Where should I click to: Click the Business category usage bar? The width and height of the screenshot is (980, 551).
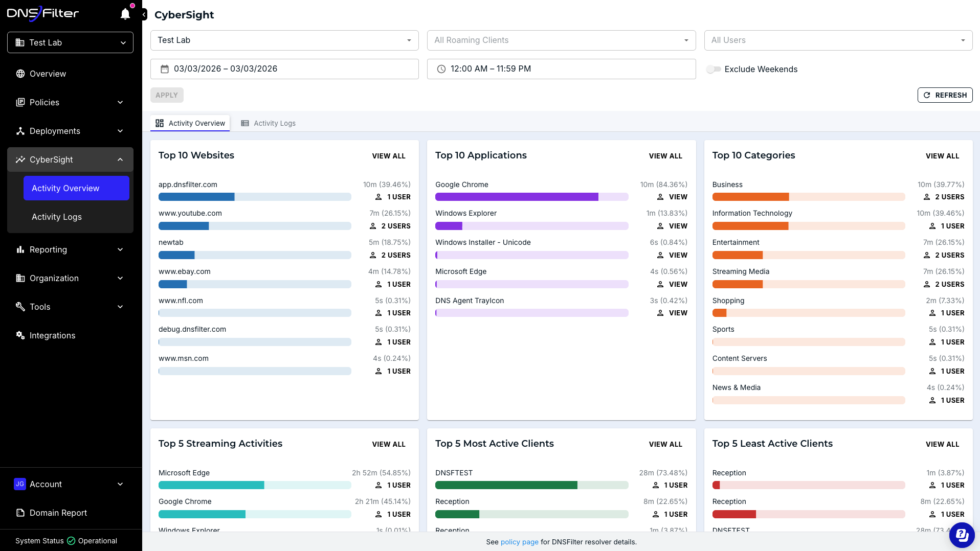pyautogui.click(x=808, y=197)
